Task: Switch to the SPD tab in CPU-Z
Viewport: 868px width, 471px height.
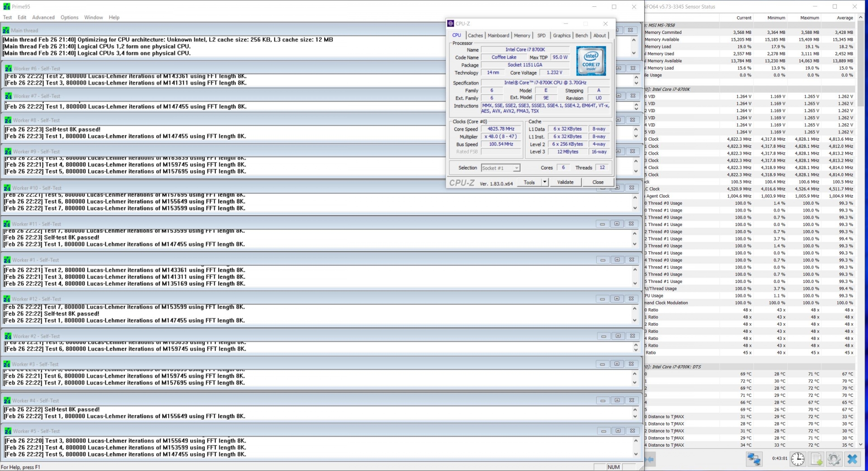Action: (541, 35)
